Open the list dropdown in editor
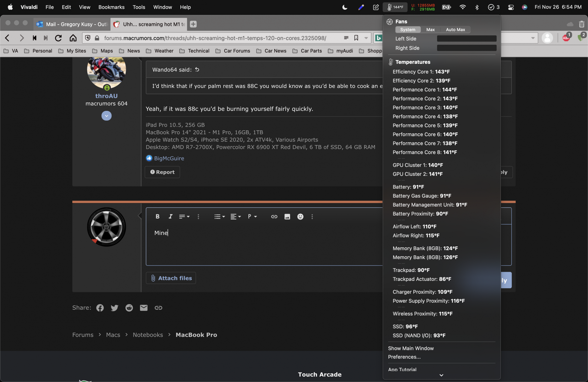Screen dimensions: 588x382 (x=220, y=216)
